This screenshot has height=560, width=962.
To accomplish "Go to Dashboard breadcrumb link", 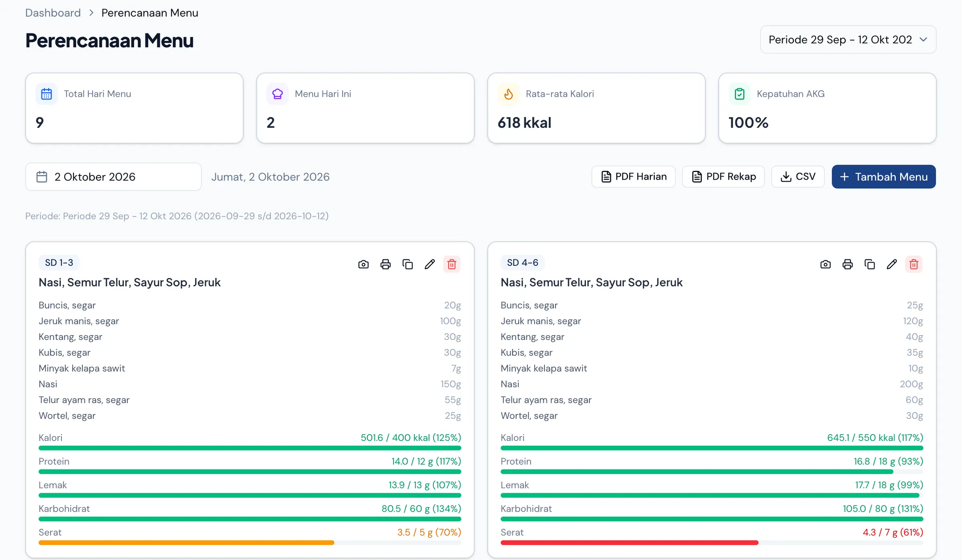I will (53, 13).
